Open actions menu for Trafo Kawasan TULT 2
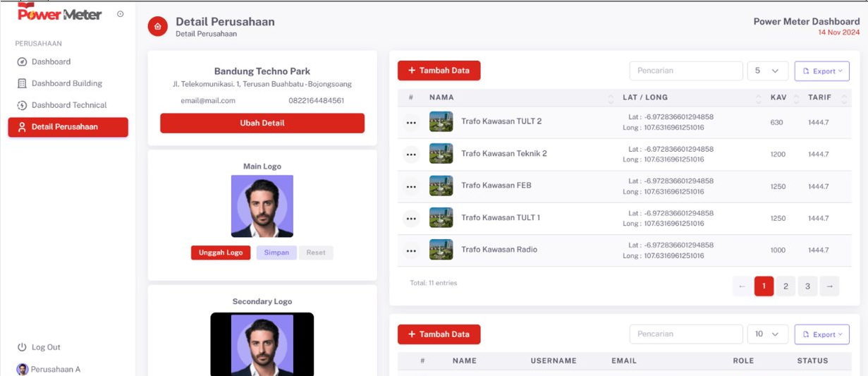Image resolution: width=868 pixels, height=376 pixels. point(411,123)
